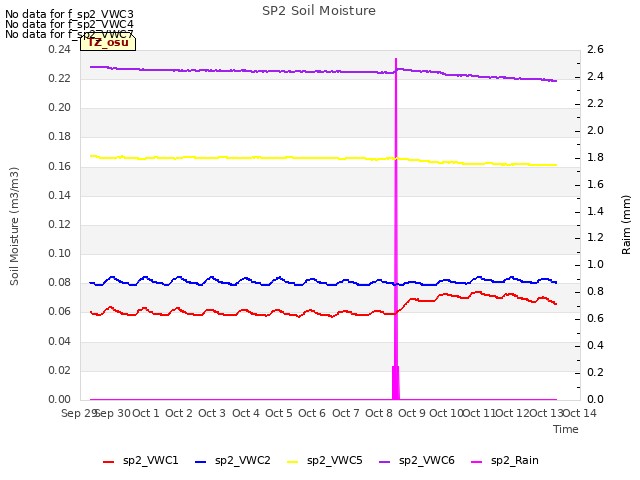Click the 'No data for f_sp2_VWC3' message

69,14
